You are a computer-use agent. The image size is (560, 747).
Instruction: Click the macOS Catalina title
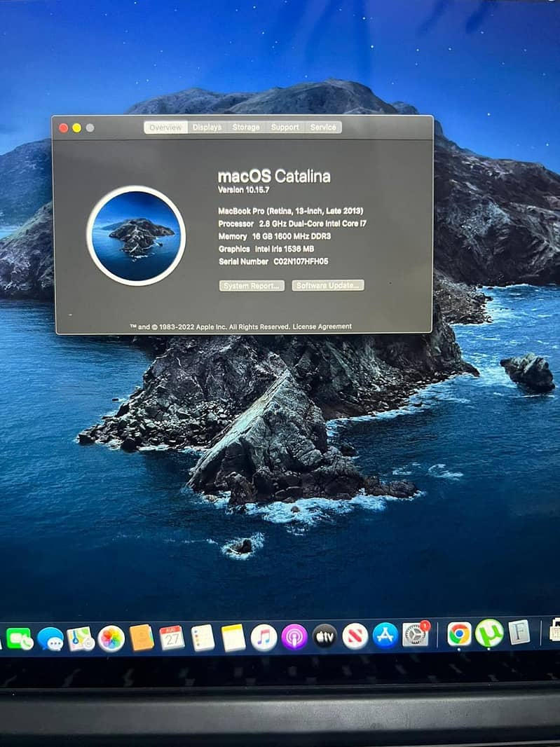pos(274,177)
